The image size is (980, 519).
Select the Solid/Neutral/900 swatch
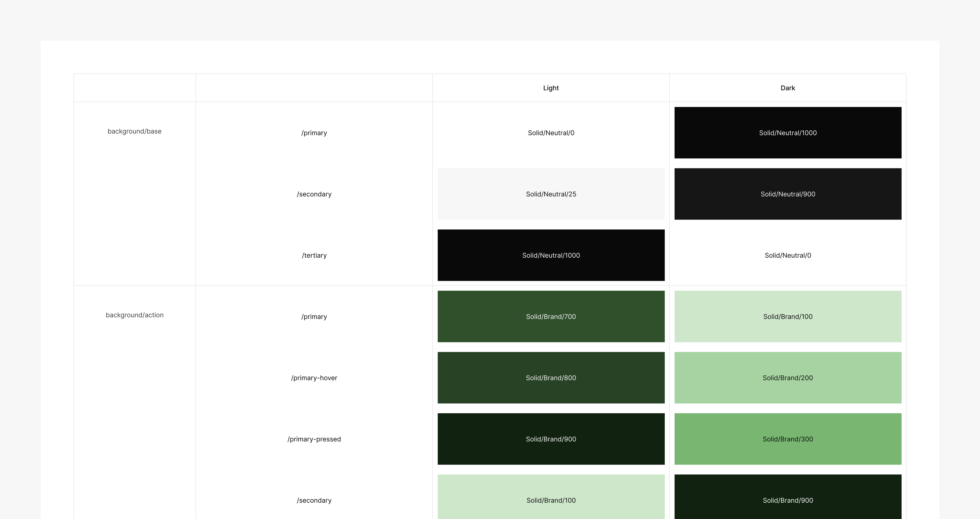tap(788, 194)
